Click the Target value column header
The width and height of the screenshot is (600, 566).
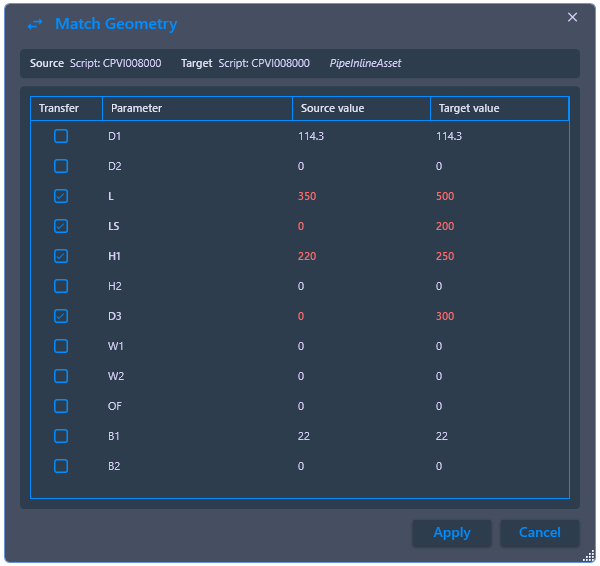tap(499, 108)
